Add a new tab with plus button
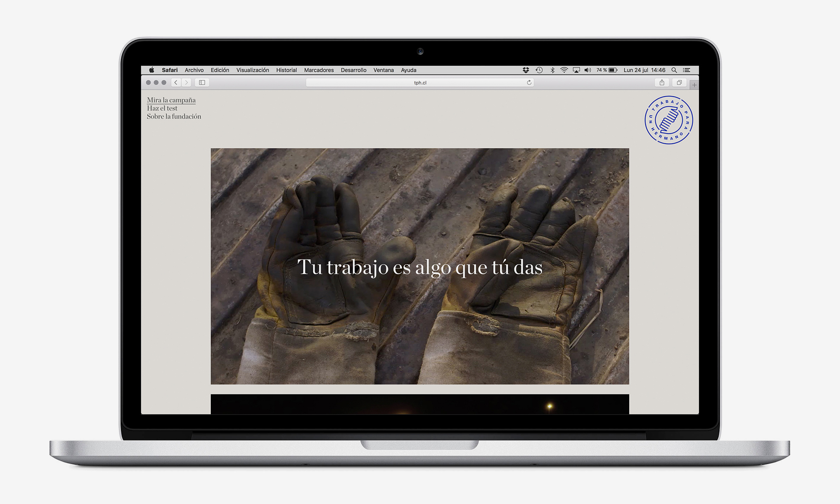This screenshot has height=504, width=840. click(694, 85)
